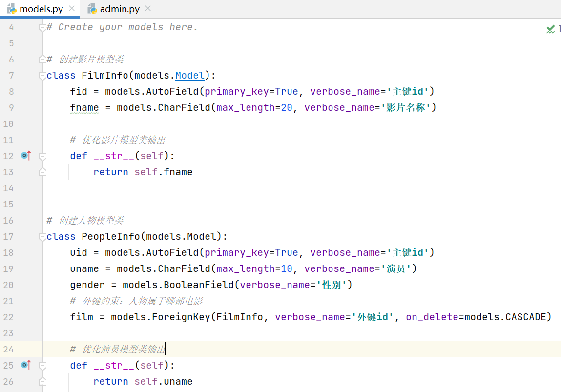Click the '演员' string literal
Image resolution: width=561 pixels, height=392 pixels.
click(396, 268)
